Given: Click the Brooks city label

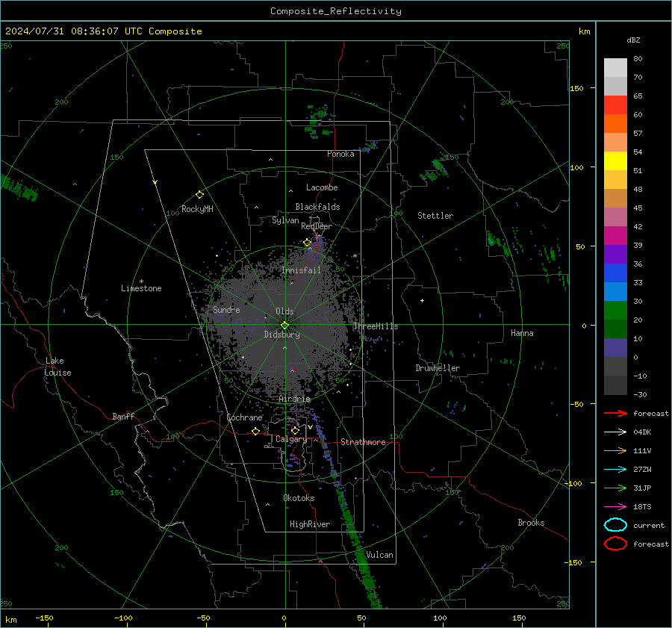Looking at the screenshot, I should (531, 523).
